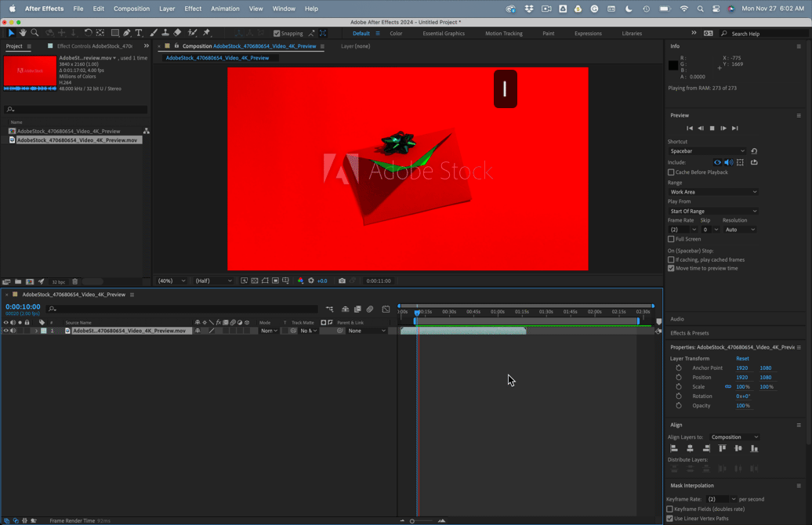Select the Rotation tool

88,33
